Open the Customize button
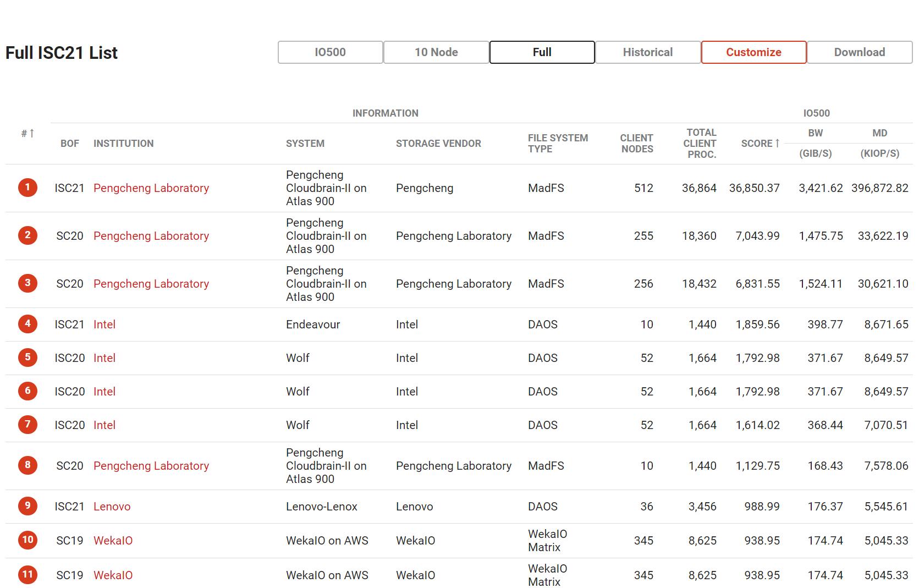The image size is (919, 588). point(753,52)
